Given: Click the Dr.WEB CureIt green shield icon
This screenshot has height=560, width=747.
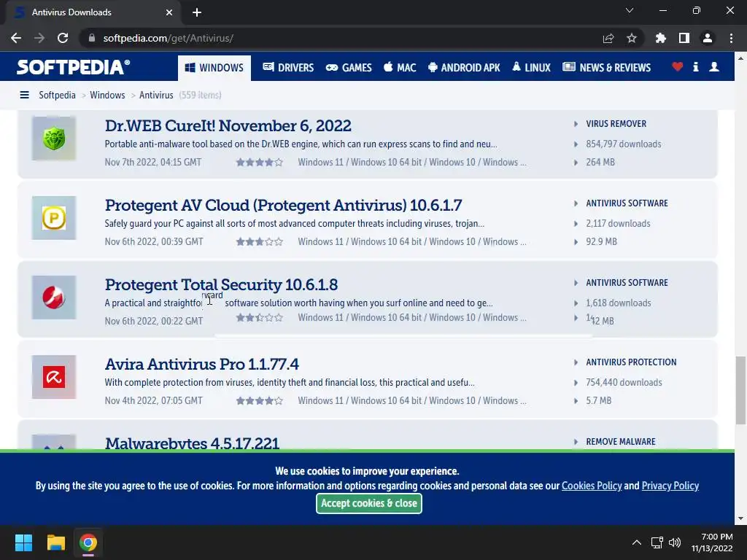Looking at the screenshot, I should (x=54, y=139).
